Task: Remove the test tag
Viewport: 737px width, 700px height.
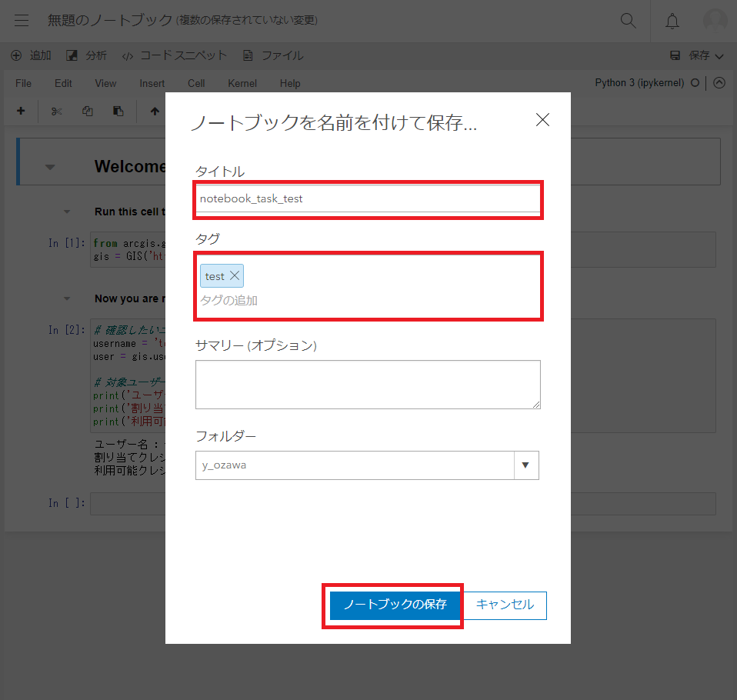Action: point(235,276)
